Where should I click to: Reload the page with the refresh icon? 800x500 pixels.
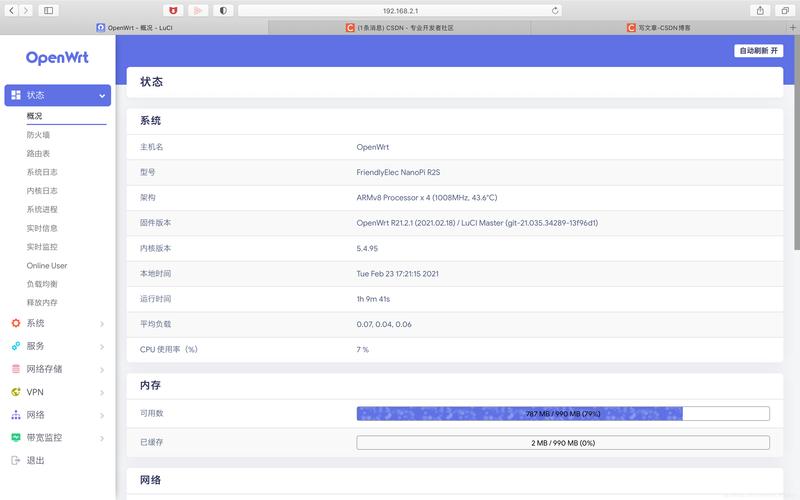click(x=555, y=10)
